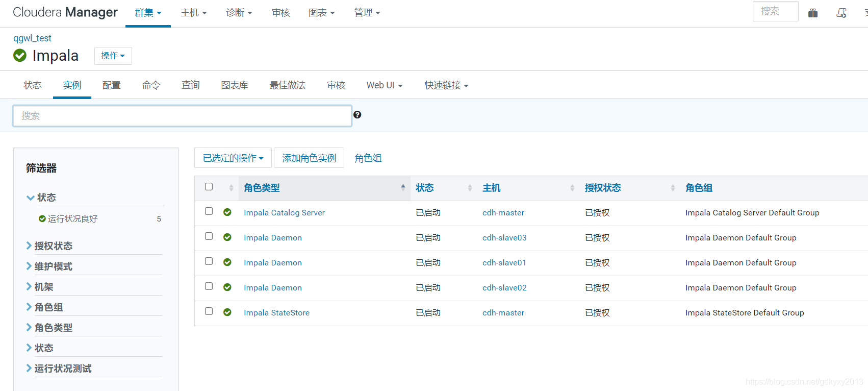This screenshot has width=868, height=391.
Task: Click sort arrows next to 授权状态 column
Action: pos(673,188)
